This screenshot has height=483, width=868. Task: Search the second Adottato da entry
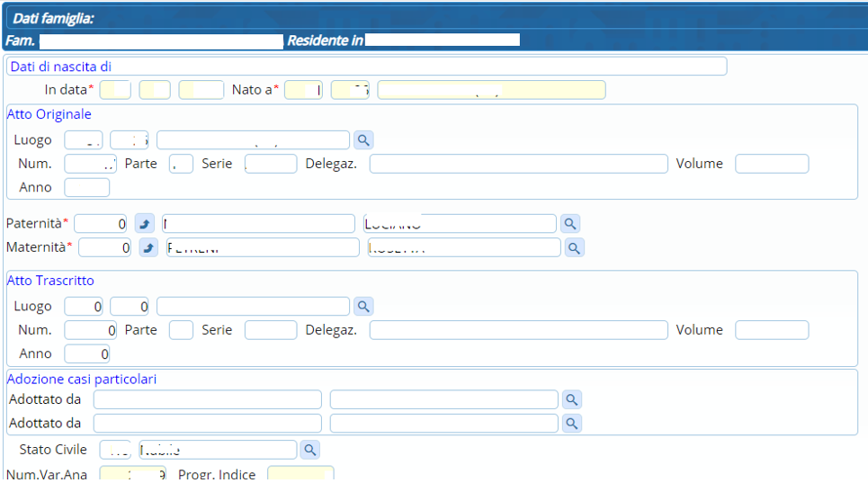tap(570, 424)
